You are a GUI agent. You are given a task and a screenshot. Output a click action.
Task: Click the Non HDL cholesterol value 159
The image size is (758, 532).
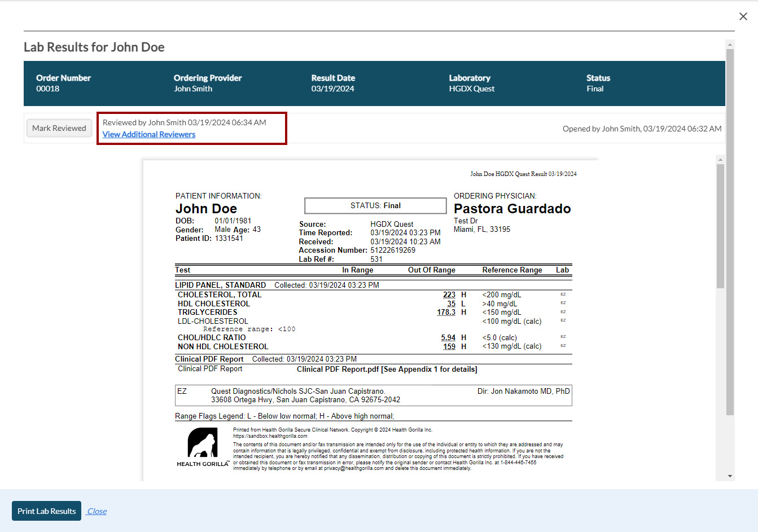pyautogui.click(x=449, y=346)
